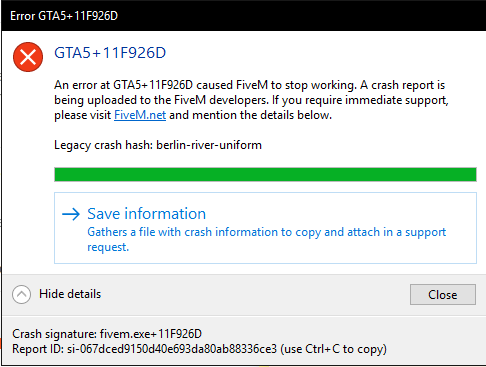Open the FiveM.net hyperlink

pos(140,115)
